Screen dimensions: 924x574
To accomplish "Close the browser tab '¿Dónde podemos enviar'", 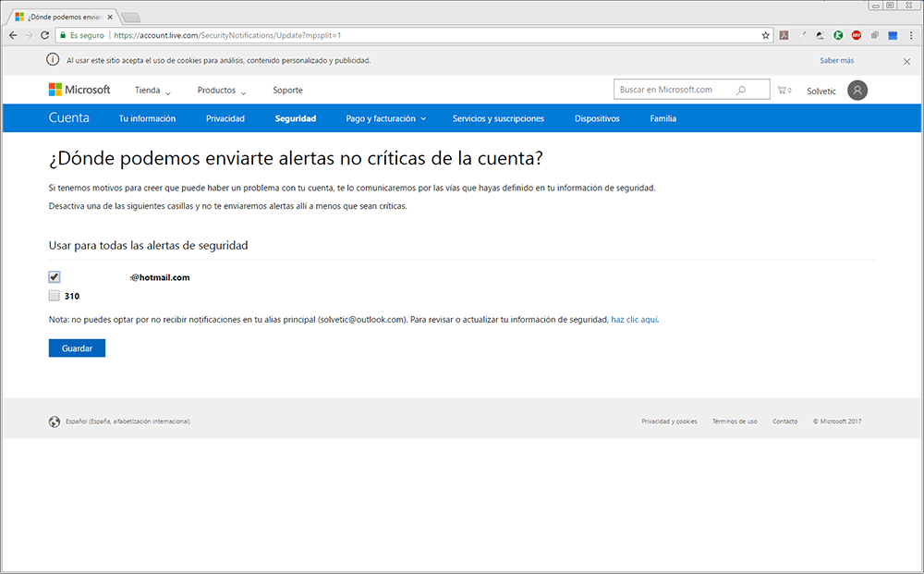I will click(x=110, y=17).
